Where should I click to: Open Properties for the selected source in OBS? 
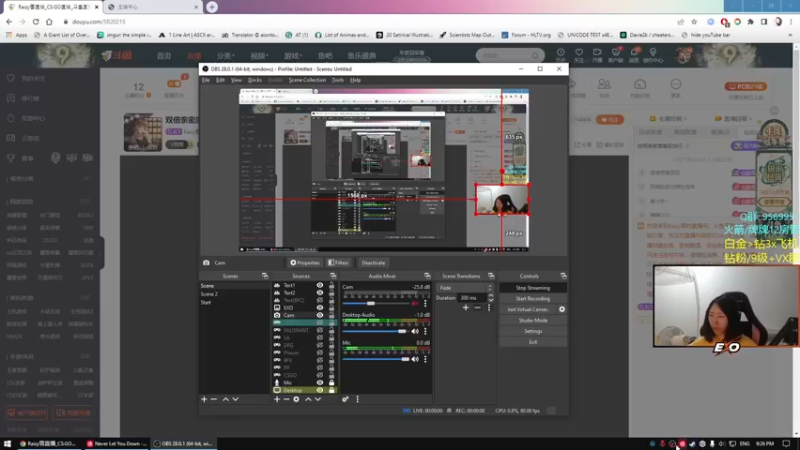(x=305, y=263)
